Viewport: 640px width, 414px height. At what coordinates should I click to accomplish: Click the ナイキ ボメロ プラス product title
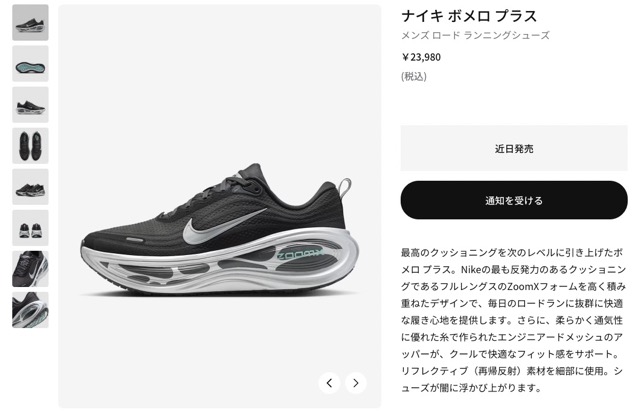tap(469, 16)
